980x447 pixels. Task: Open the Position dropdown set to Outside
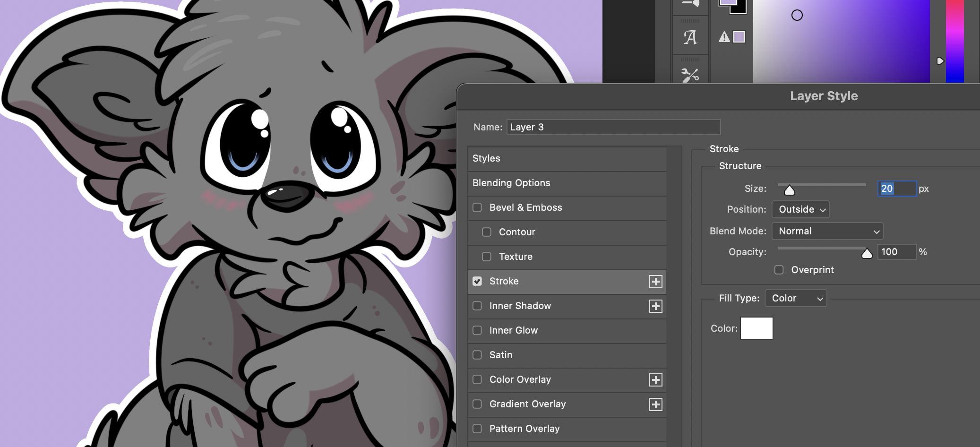pos(800,209)
